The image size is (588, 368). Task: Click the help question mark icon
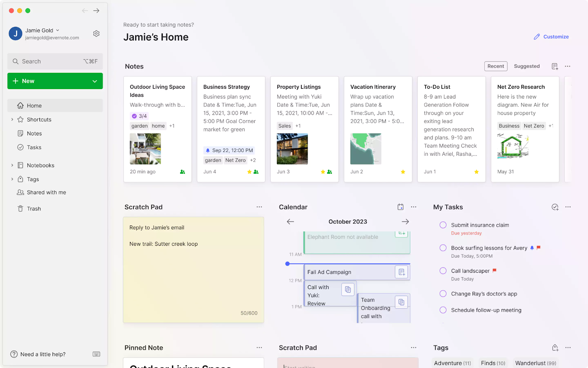pyautogui.click(x=14, y=354)
